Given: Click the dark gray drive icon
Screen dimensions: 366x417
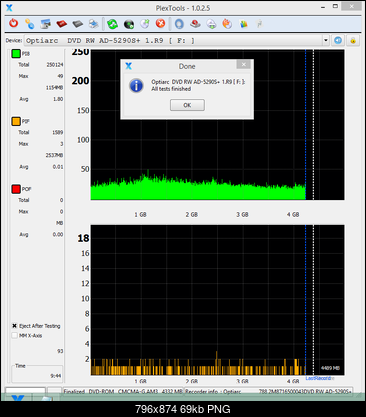Looking at the screenshot, I should (x=78, y=24).
